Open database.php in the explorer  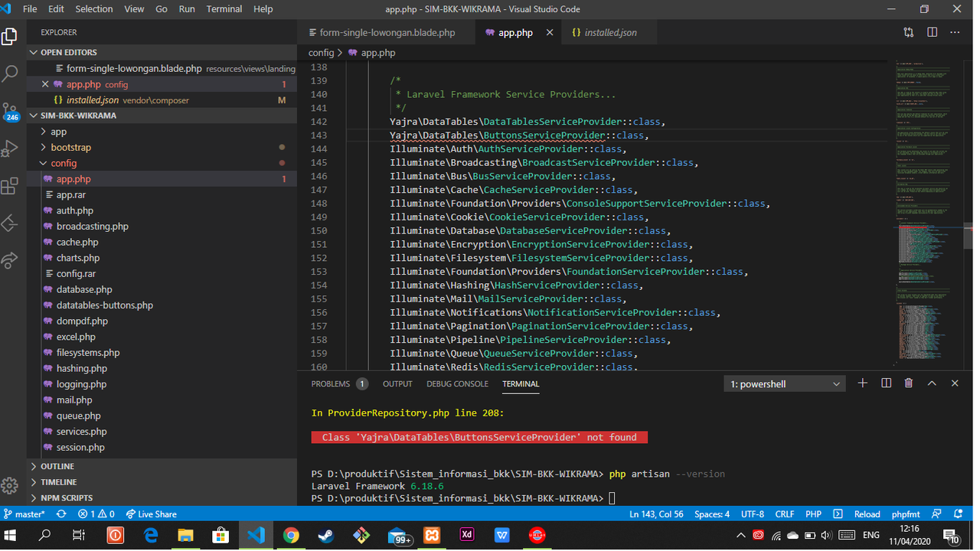[x=84, y=289]
